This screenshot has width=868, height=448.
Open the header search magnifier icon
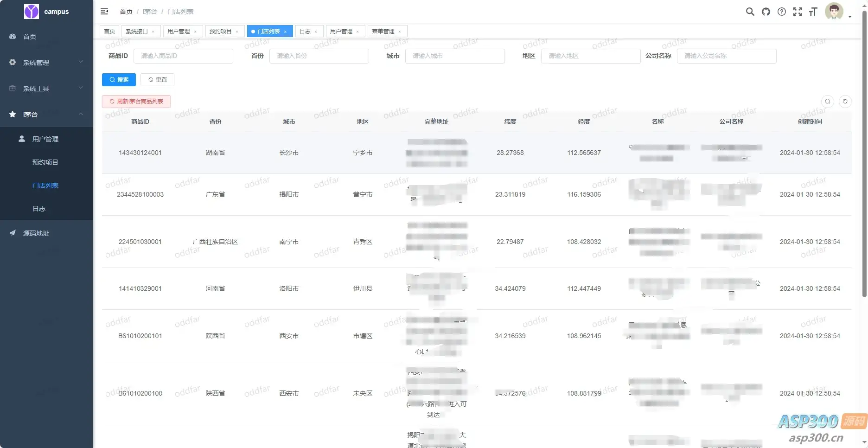750,12
